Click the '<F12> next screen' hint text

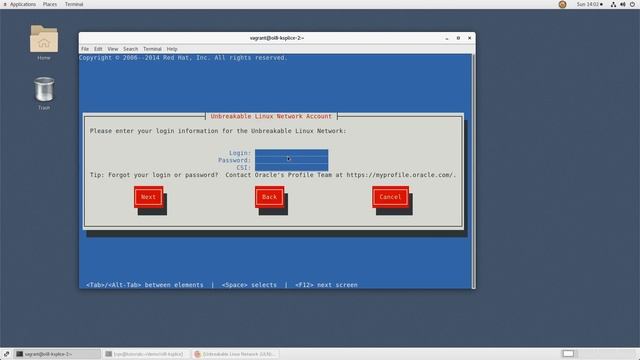(326, 285)
